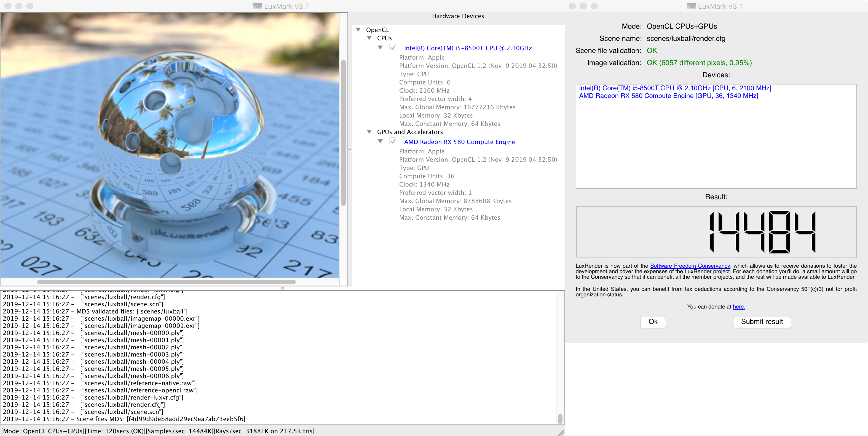Click the resize grip in status bar corner
The width and height of the screenshot is (868, 436).
[x=561, y=433]
